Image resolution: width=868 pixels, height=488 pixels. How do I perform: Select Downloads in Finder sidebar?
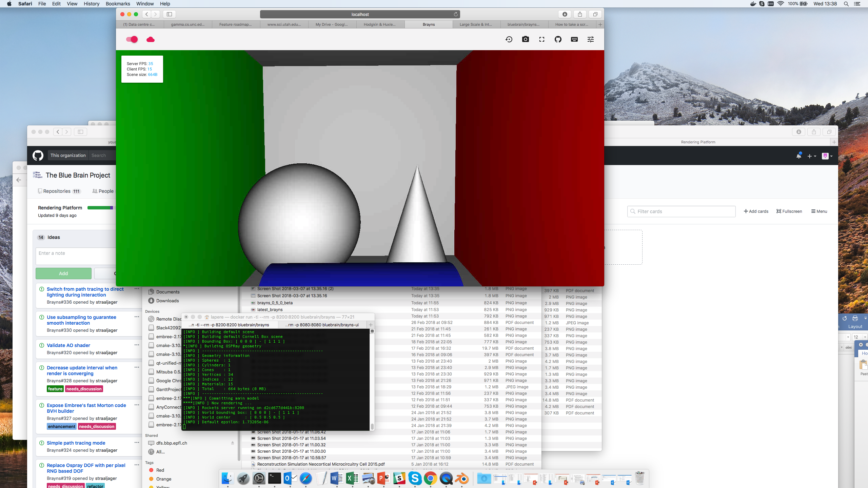(167, 301)
